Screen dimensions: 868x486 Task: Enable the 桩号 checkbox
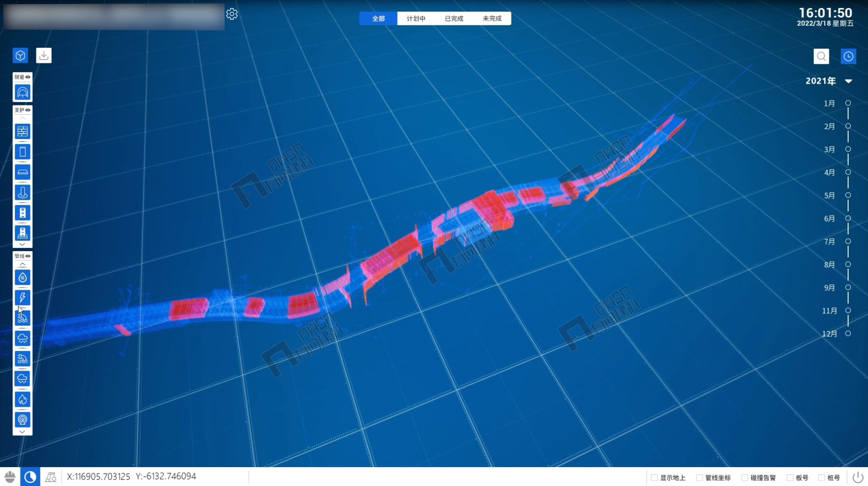pyautogui.click(x=821, y=478)
